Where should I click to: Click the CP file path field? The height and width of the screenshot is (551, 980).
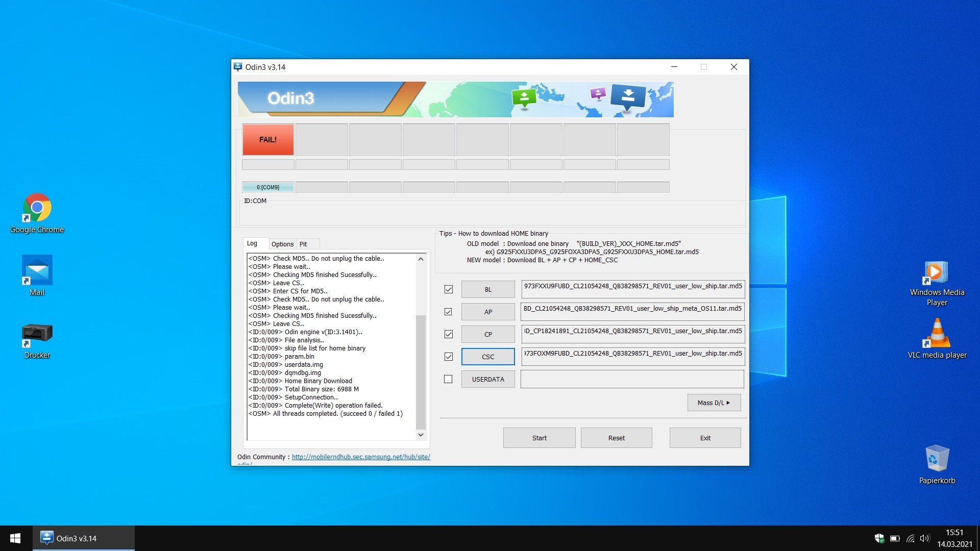(632, 334)
